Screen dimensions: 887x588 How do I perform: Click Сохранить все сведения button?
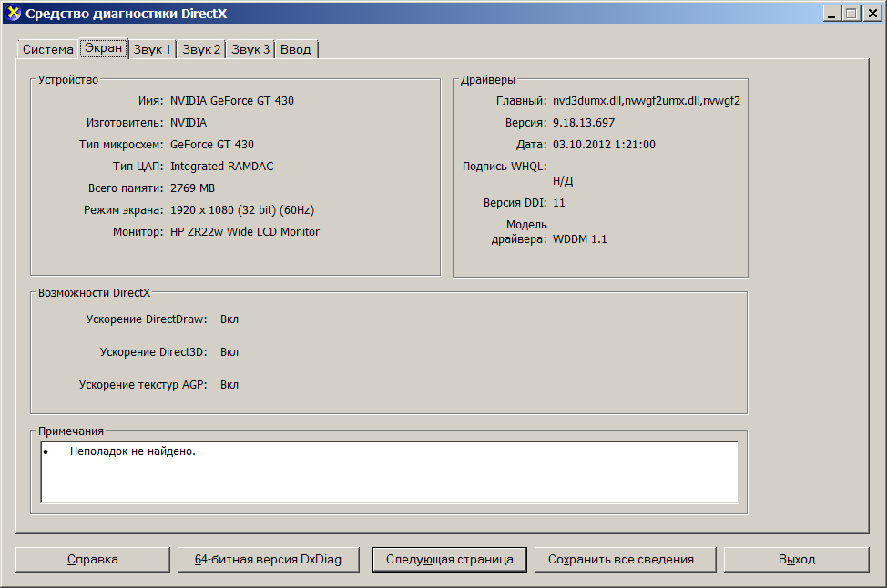(x=625, y=560)
